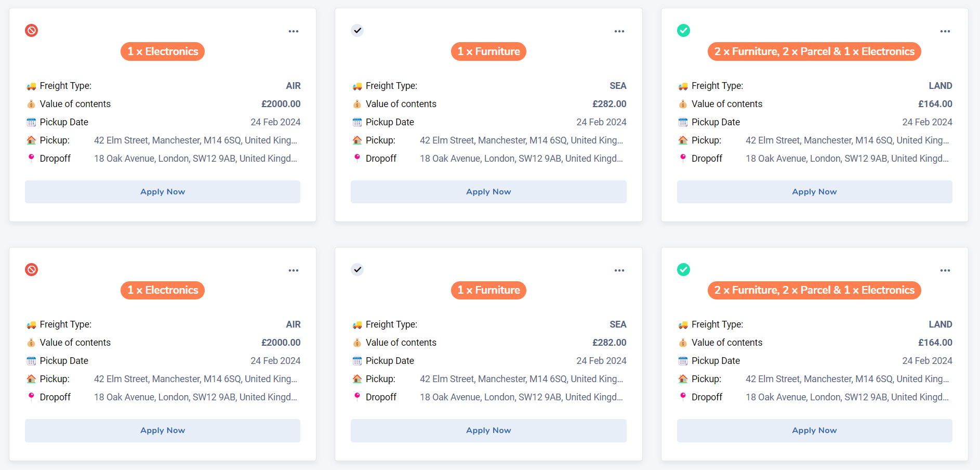Open more options on bottom Electronics card
The height and width of the screenshot is (470, 980).
pyautogui.click(x=294, y=270)
